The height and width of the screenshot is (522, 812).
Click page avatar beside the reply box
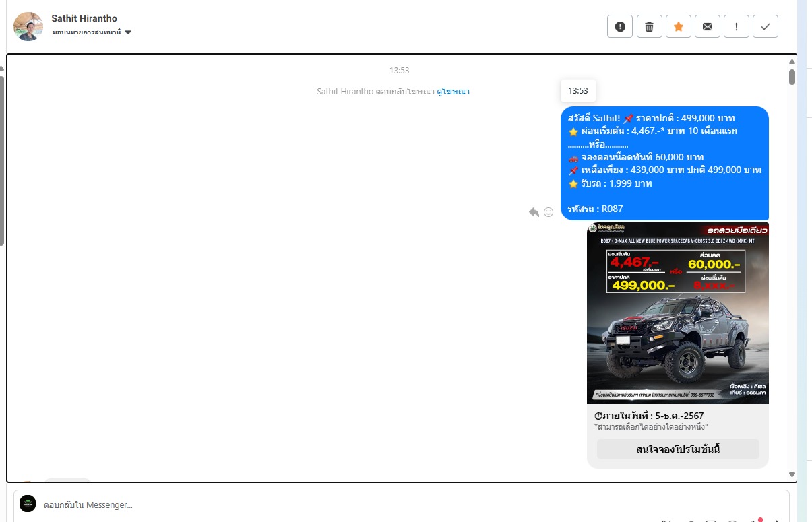[28, 504]
